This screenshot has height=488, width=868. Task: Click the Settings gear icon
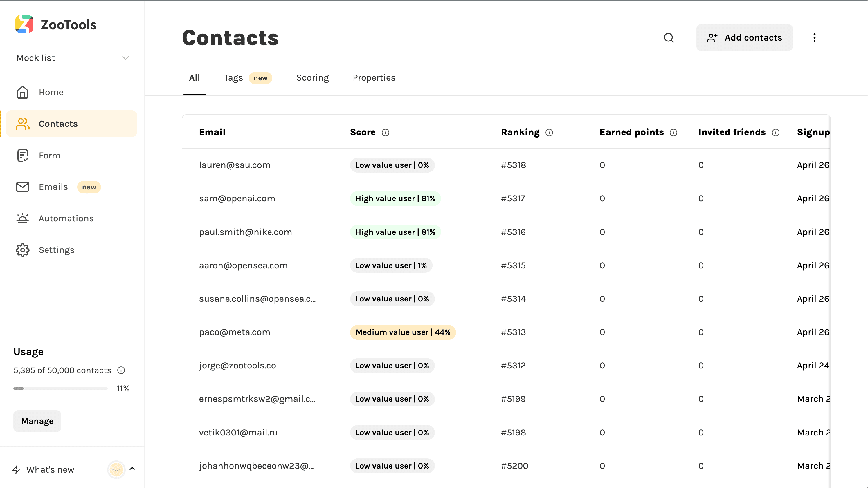(x=23, y=250)
